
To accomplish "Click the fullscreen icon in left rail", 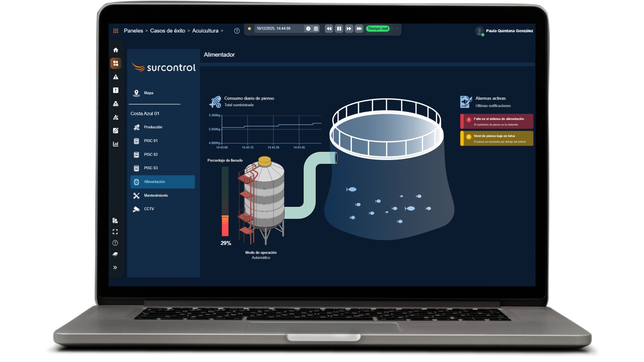I will pyautogui.click(x=115, y=232).
